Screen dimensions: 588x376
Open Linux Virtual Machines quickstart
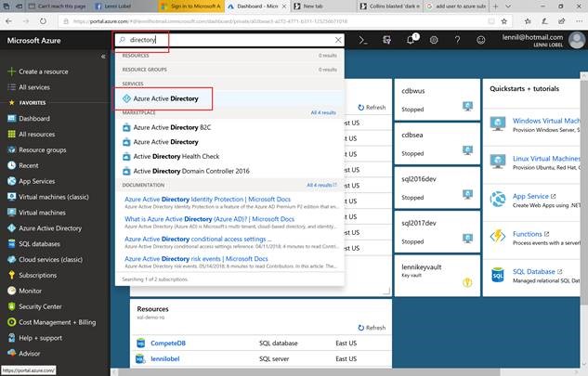pyautogui.click(x=546, y=159)
